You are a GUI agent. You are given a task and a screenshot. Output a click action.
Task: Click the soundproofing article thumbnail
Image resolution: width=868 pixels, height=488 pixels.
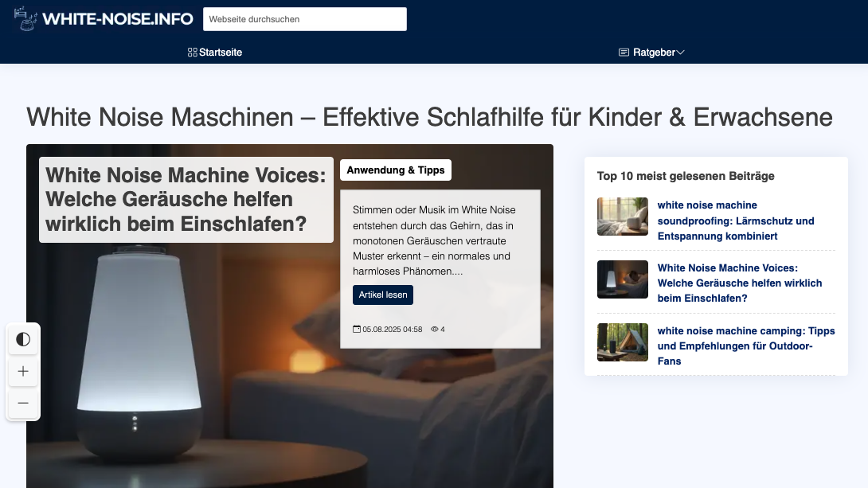[x=623, y=217]
